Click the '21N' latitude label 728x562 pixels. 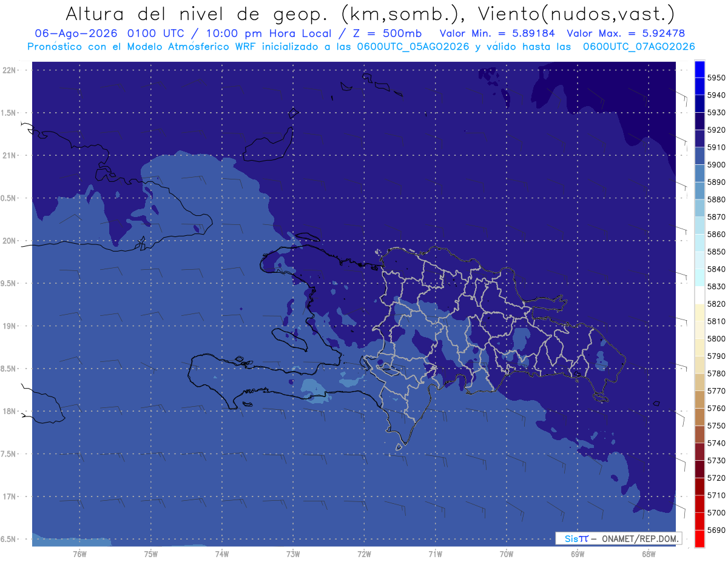point(10,155)
